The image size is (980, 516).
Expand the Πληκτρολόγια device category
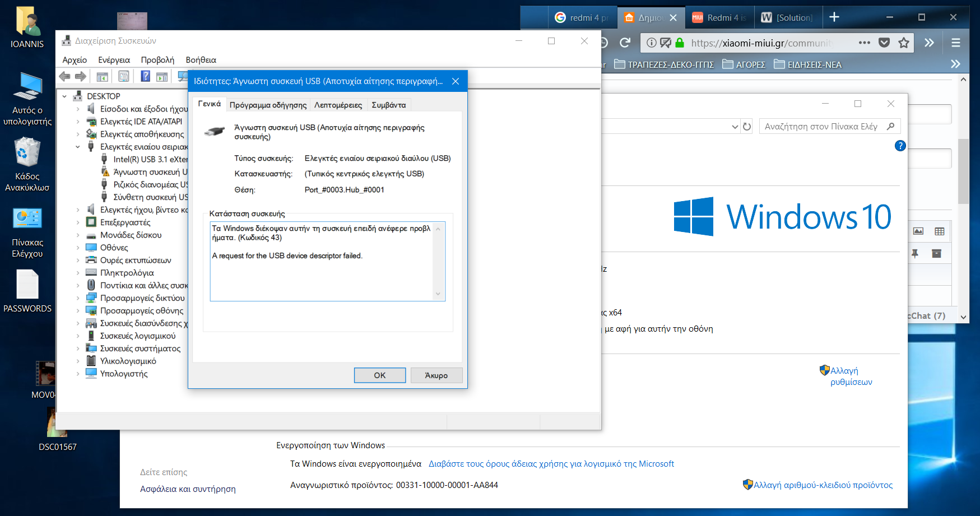click(x=78, y=273)
